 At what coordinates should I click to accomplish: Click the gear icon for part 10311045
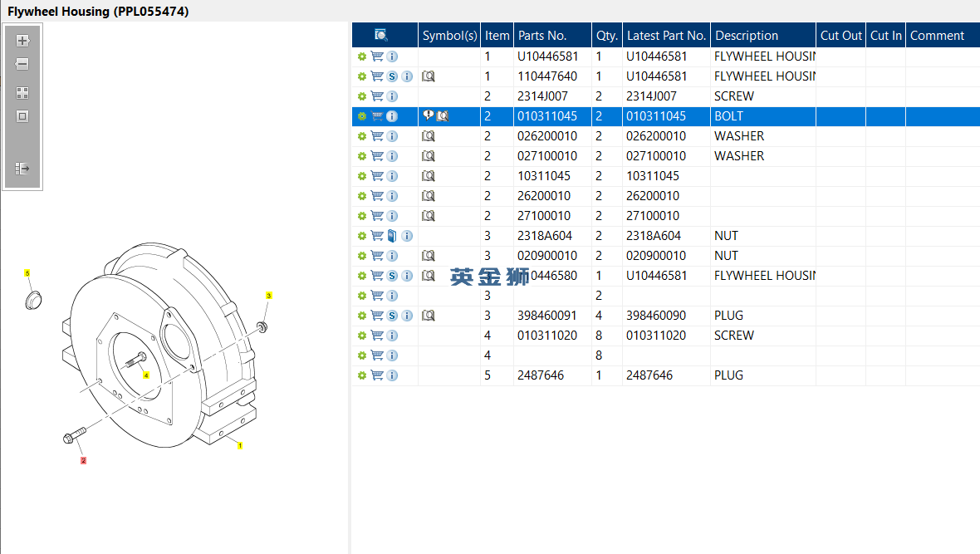(362, 176)
